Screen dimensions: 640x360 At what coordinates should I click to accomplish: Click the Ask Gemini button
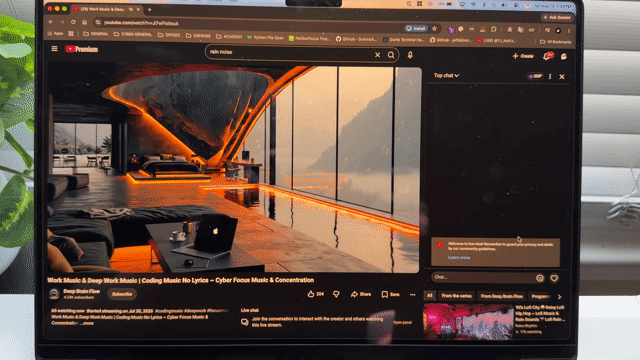tap(557, 18)
